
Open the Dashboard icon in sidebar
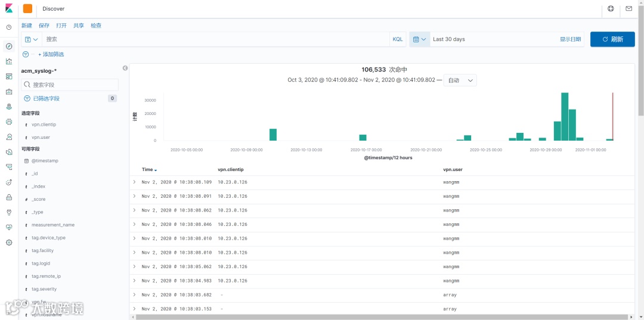tap(9, 76)
